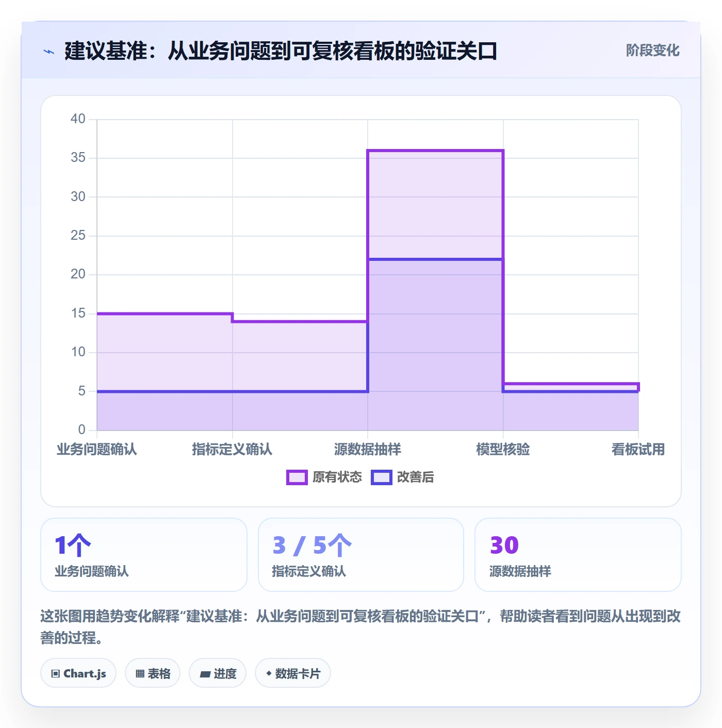Toggle the 原有状态 legend entry
Viewport: 722px width, 728px height.
(x=324, y=477)
